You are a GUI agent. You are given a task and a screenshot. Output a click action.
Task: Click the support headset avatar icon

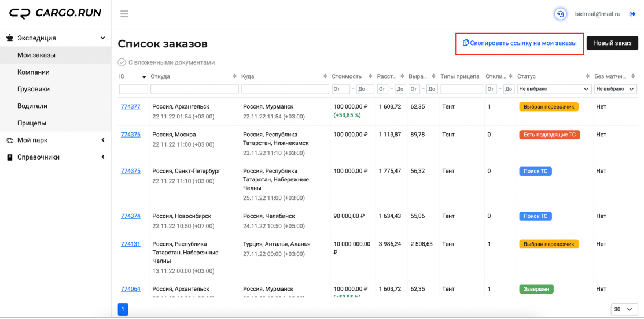560,14
